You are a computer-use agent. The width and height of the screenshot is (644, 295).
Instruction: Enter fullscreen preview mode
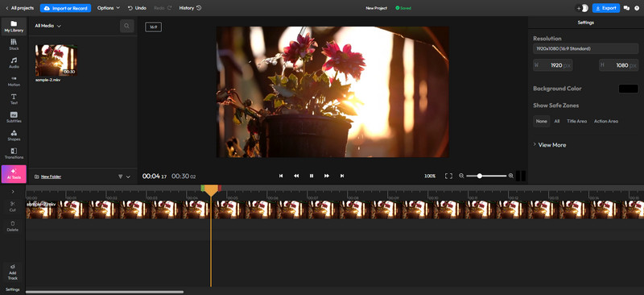tap(448, 176)
